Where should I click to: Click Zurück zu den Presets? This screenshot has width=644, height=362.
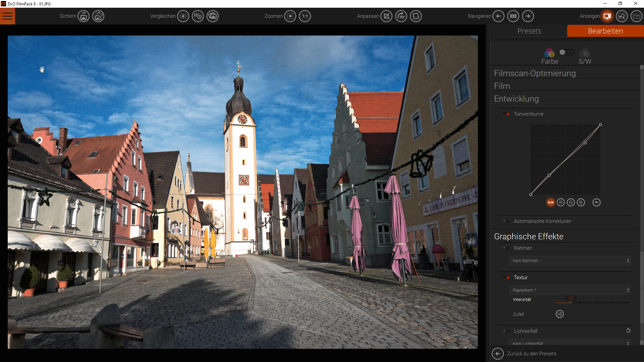(531, 354)
